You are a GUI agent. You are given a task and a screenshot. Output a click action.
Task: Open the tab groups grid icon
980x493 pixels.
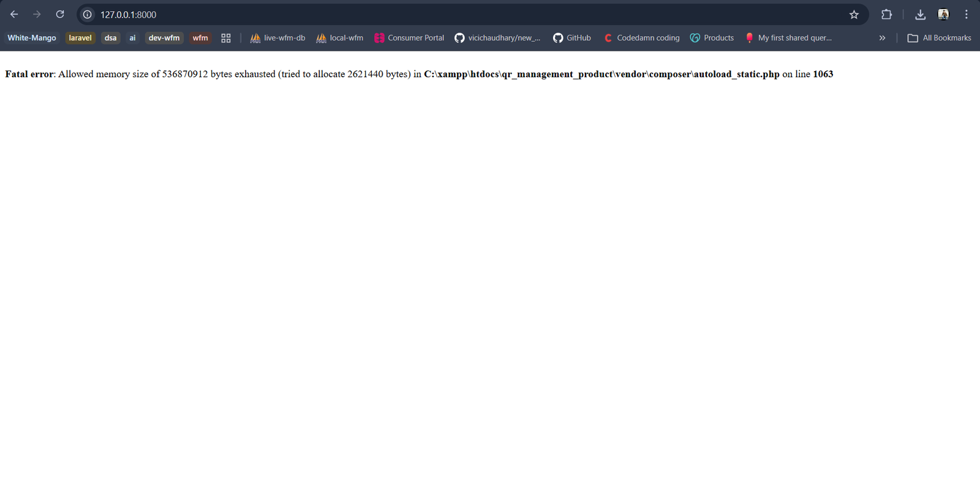(x=226, y=38)
